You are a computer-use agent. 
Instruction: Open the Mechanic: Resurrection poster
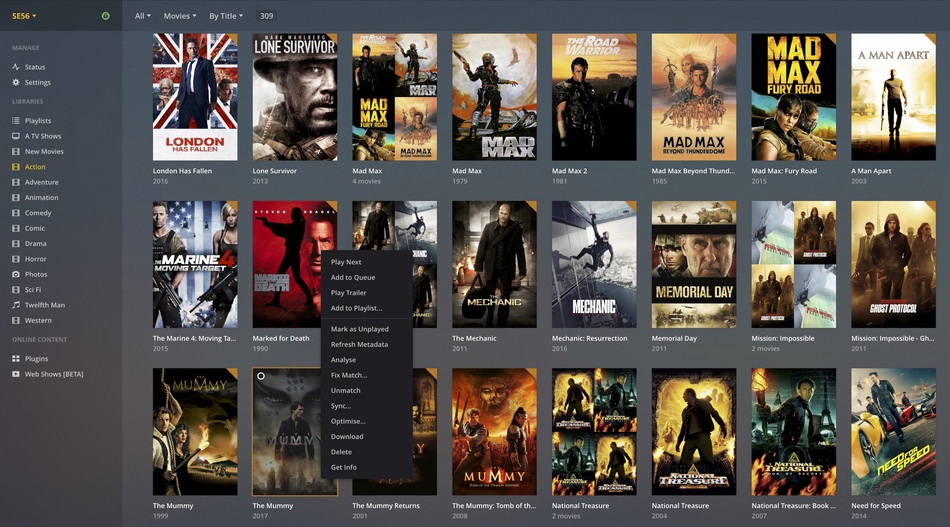(x=594, y=264)
